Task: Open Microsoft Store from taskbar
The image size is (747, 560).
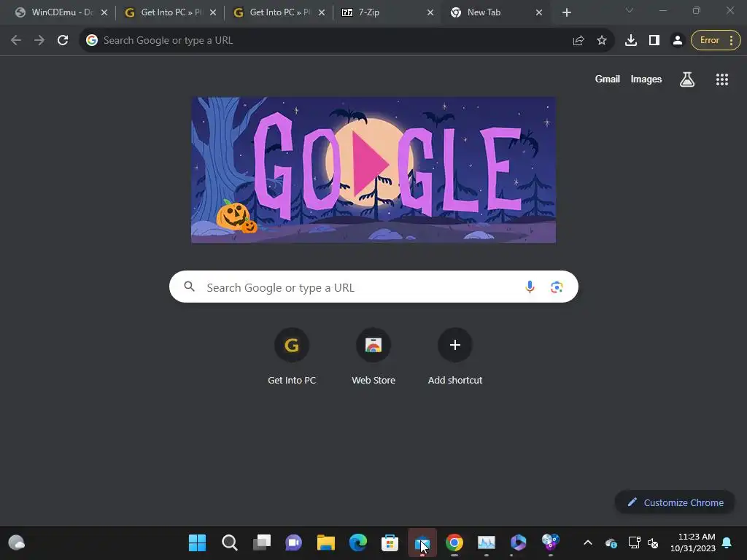Action: [390, 542]
